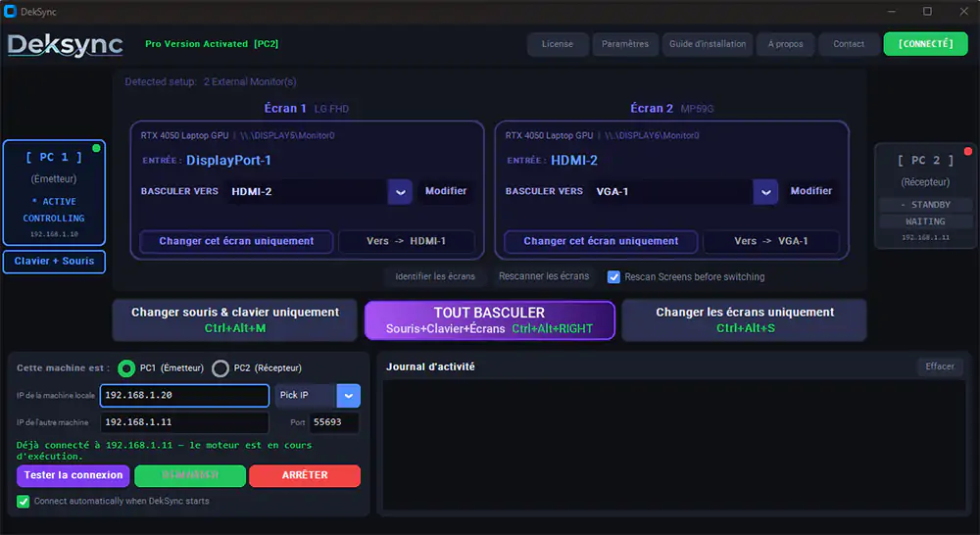Image resolution: width=980 pixels, height=535 pixels.
Task: Open the Contact page
Action: click(848, 44)
